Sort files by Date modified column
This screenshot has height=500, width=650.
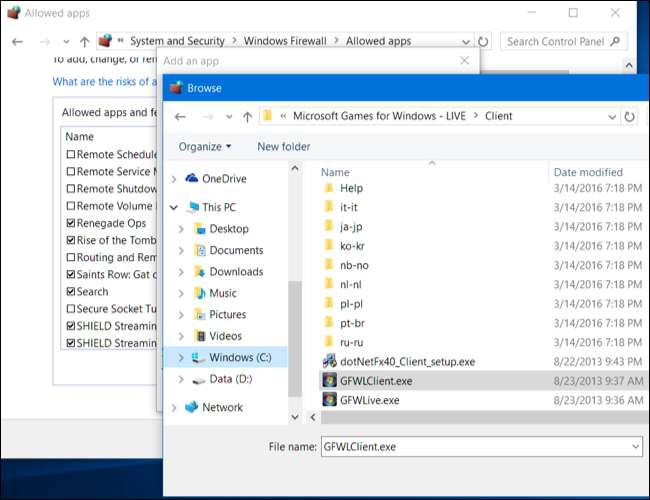(587, 172)
